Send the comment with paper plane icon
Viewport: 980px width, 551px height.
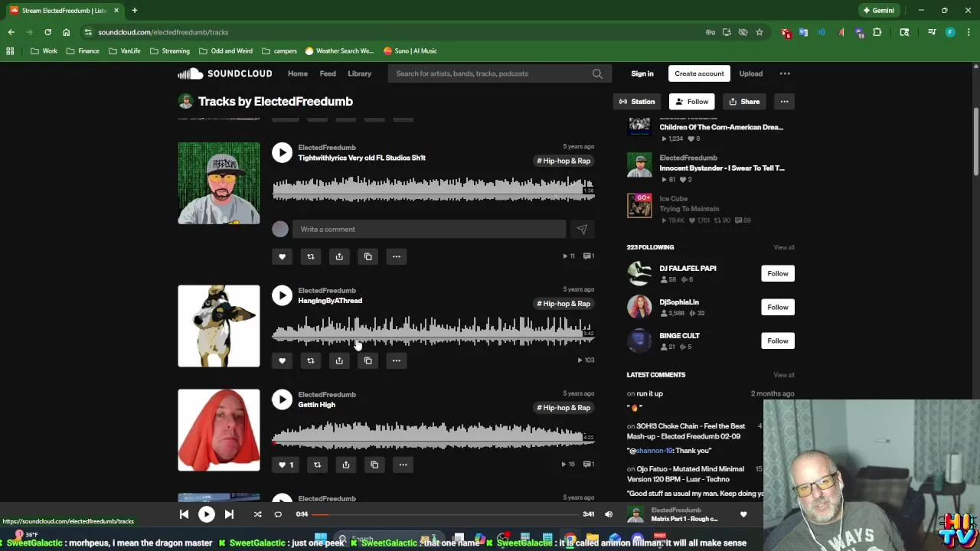click(582, 229)
